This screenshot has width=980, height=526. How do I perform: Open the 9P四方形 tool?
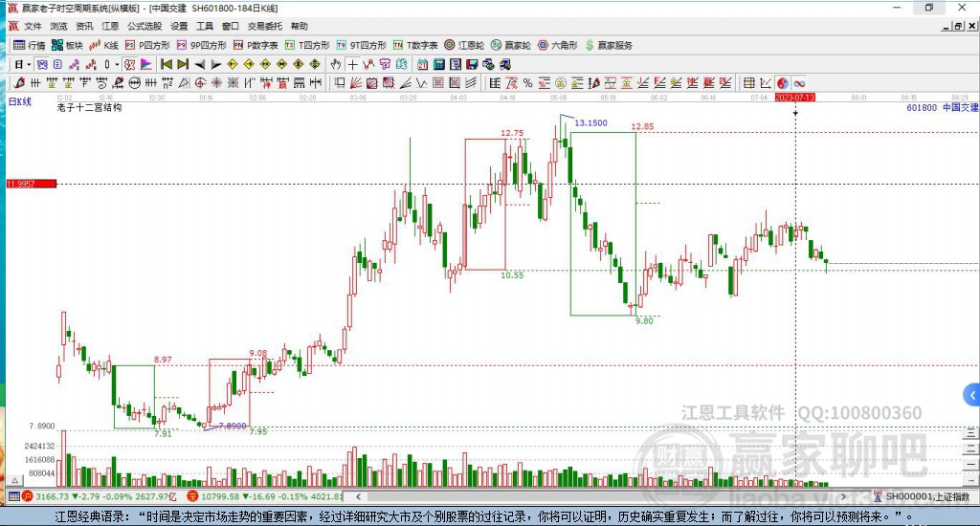(201, 45)
